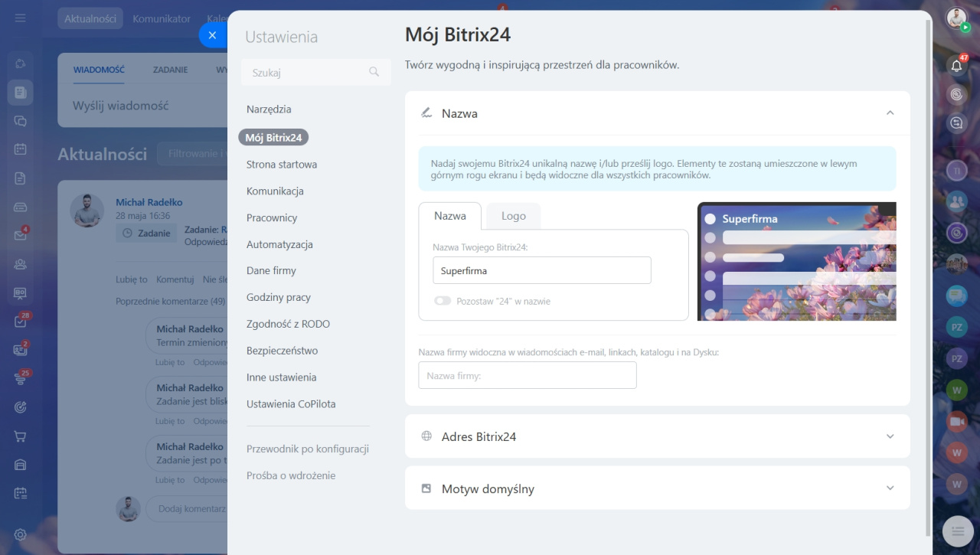Click the settings panel vertical scrollbar
Screen dimensions: 980x555
pos(929,277)
